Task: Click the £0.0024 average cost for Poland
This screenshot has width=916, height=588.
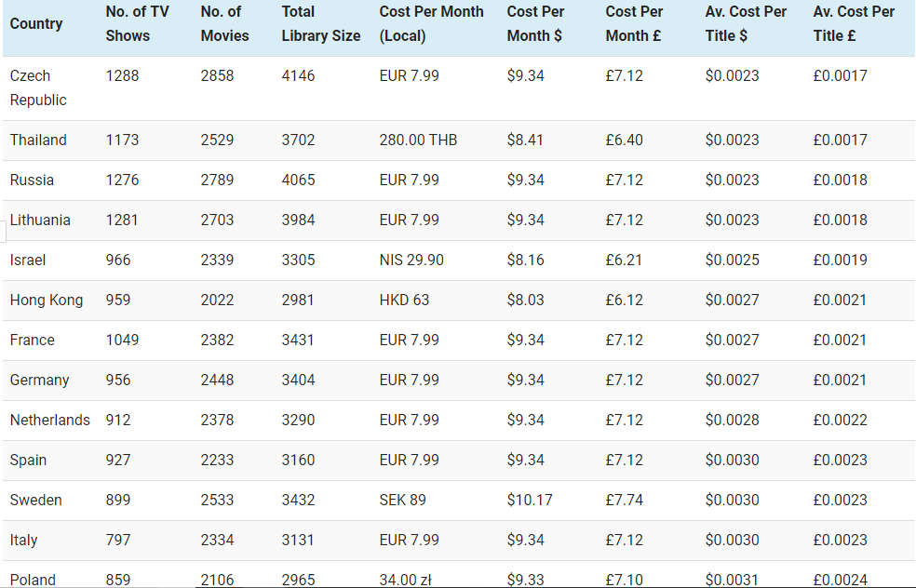Action: (x=841, y=580)
